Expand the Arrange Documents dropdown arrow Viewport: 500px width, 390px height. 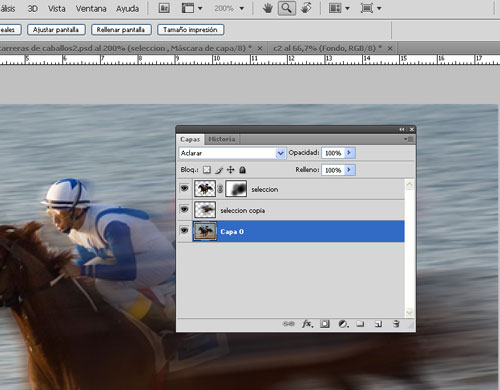click(x=347, y=9)
